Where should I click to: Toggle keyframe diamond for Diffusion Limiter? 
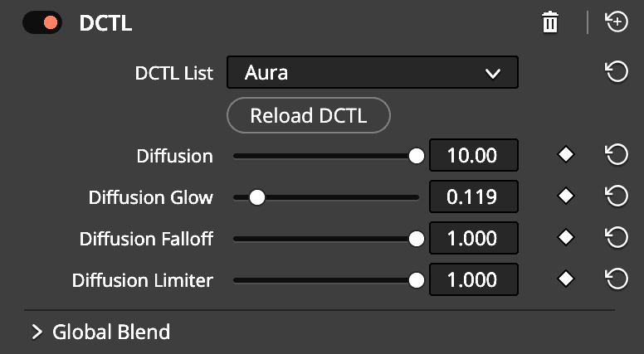(x=566, y=279)
